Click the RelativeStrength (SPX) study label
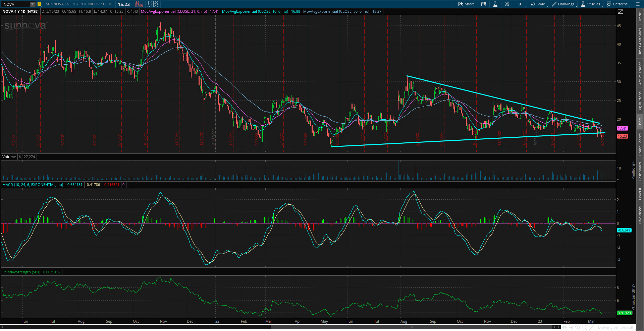This screenshot has height=331, width=644. pyautogui.click(x=21, y=272)
